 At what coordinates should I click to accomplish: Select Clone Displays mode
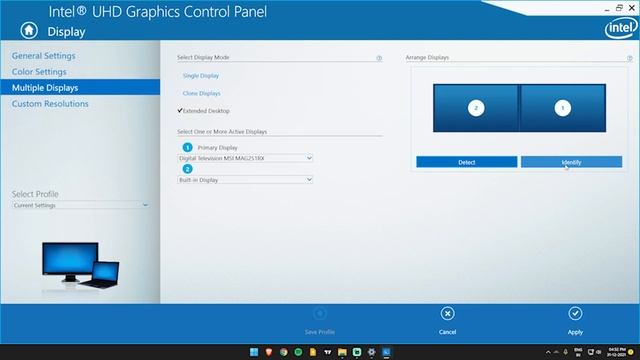[x=202, y=93]
